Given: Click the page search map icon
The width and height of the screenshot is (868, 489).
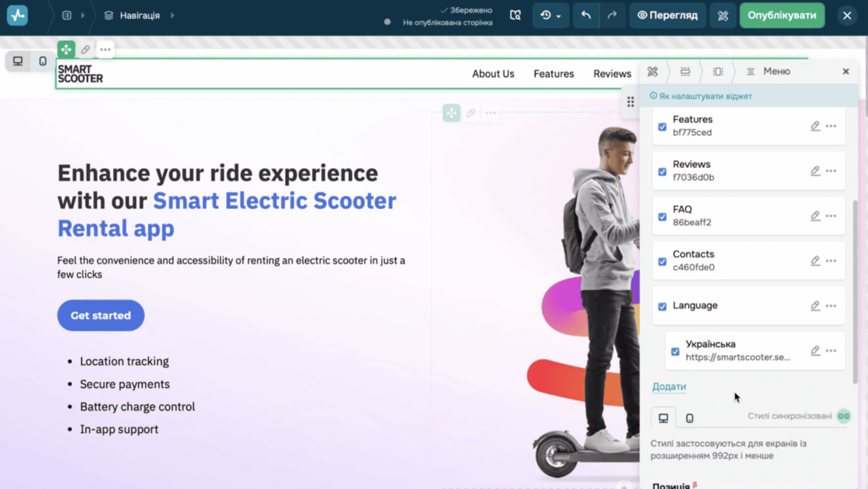Looking at the screenshot, I should click(x=515, y=15).
